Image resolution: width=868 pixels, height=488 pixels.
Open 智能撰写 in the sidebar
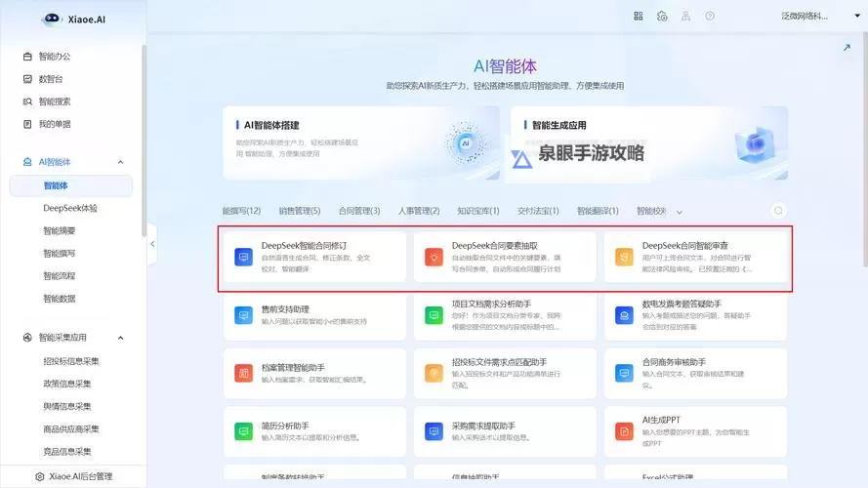tap(60, 254)
